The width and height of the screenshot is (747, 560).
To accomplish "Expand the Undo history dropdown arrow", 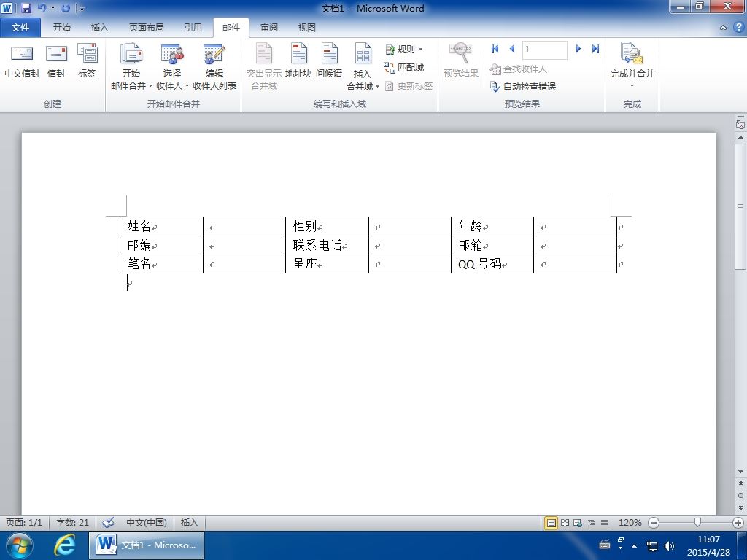I will (x=53, y=8).
